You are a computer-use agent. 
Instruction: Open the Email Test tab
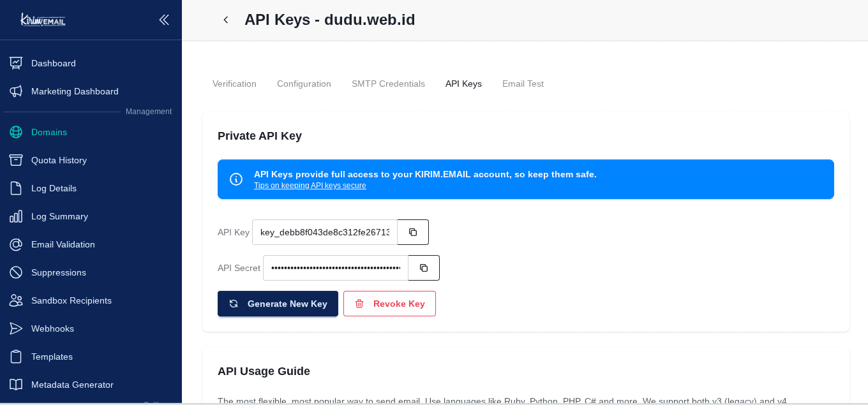tap(523, 84)
